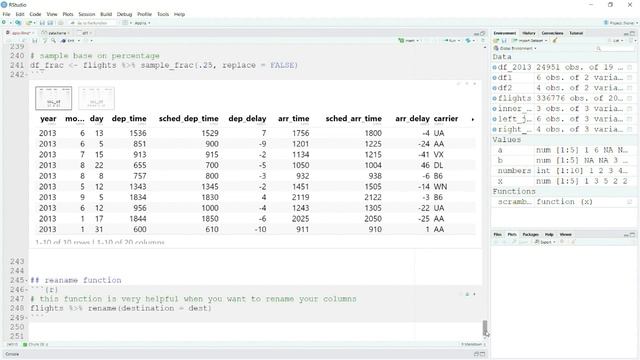The width and height of the screenshot is (640, 360).
Task: Open the Plots menu
Action: [68, 14]
